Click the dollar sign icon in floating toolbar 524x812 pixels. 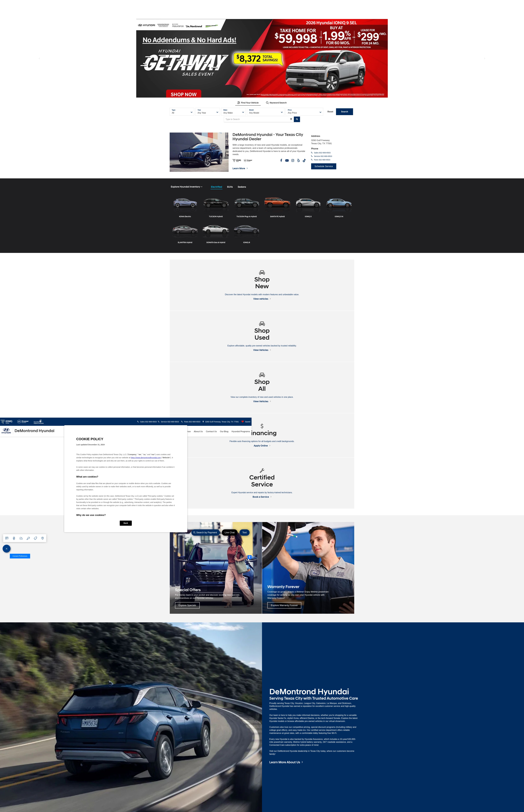tap(14, 538)
